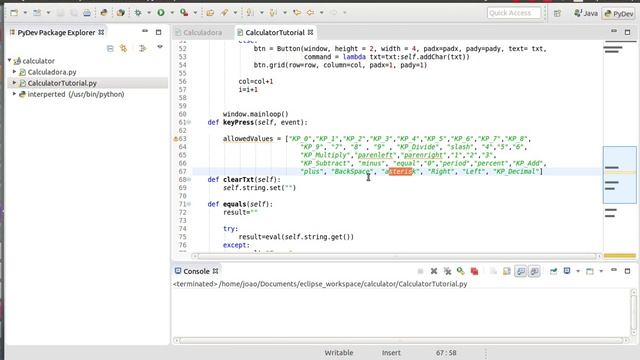Screen dimensions: 640x360
Task: Open the Run configurations dropdown arrow
Action: (x=172, y=13)
